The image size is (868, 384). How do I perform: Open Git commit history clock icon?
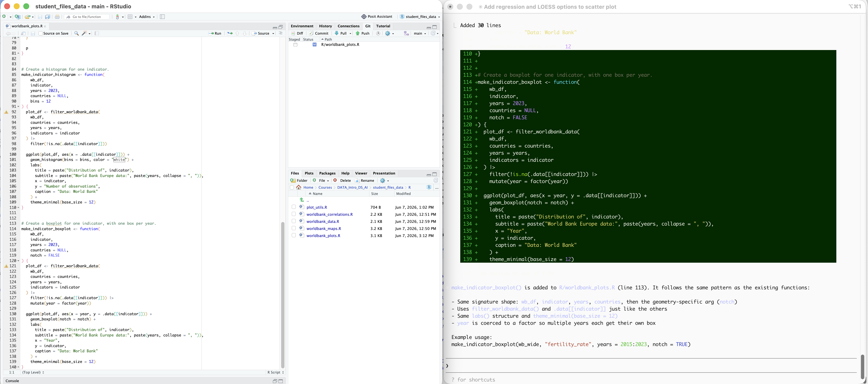(378, 33)
